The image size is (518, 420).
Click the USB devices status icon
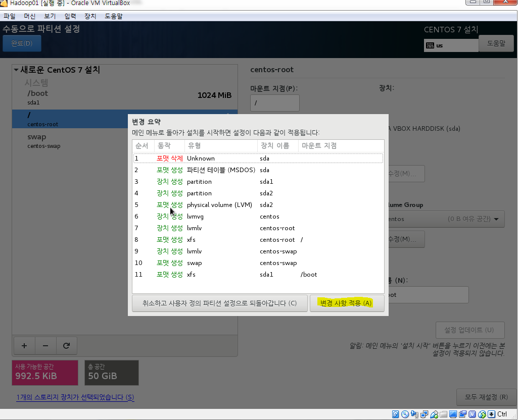pos(434,414)
